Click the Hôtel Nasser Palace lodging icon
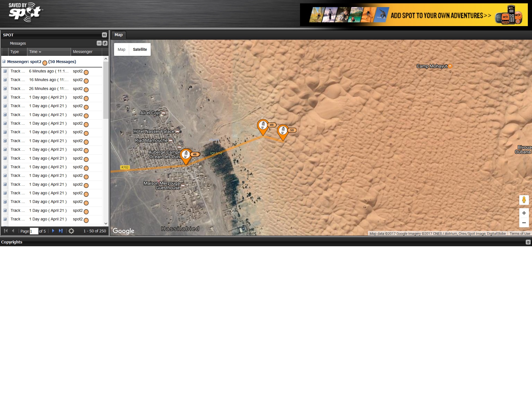Screen dimensions: 532x405 tap(177, 131)
